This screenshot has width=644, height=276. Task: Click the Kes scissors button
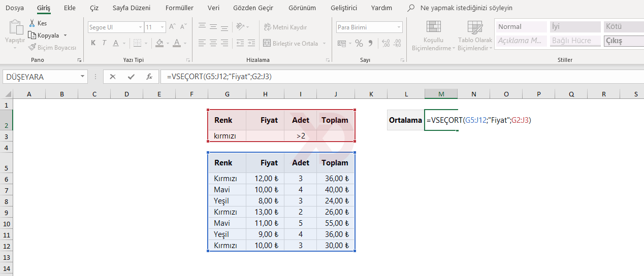(38, 23)
